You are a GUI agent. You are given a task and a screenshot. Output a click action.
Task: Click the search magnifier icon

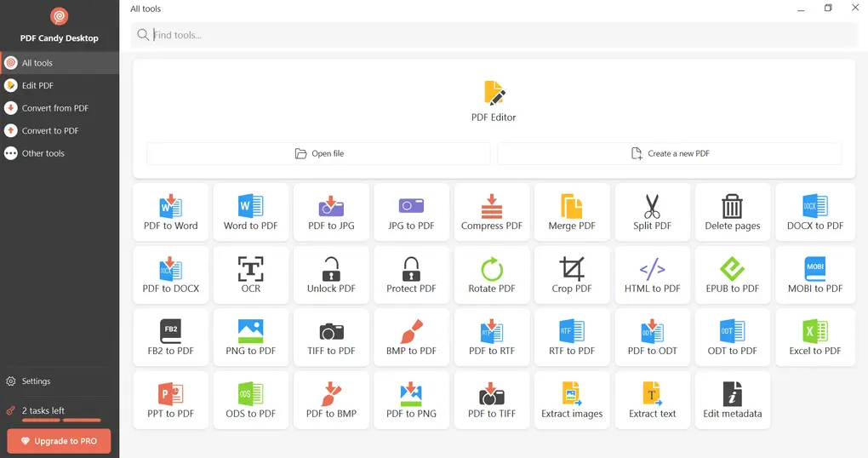[143, 35]
